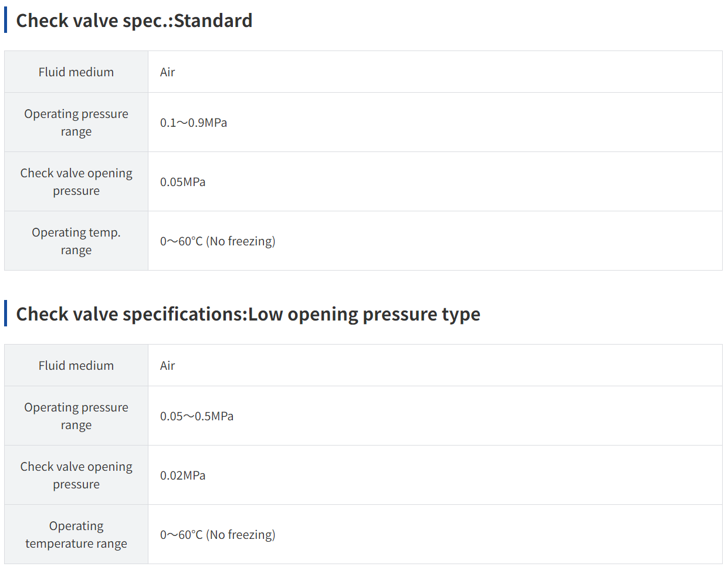This screenshot has height=570, width=728.
Task: Click 'Operating pressure range' in low pressure table
Action: pyautogui.click(x=76, y=416)
